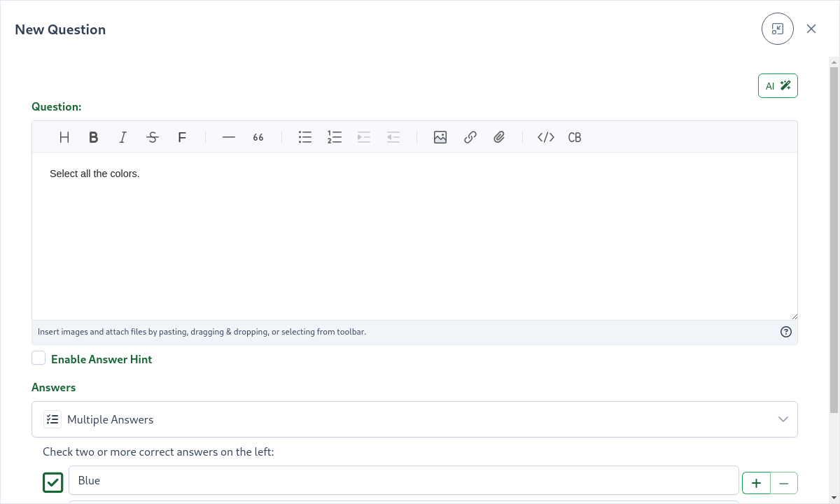Insert a code block with the CB icon

tap(575, 137)
